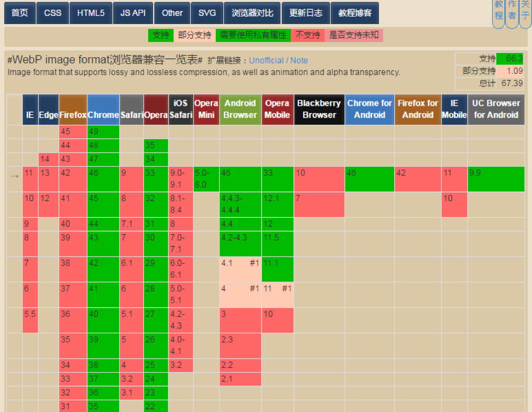The width and height of the screenshot is (532, 412).
Task: Click the Chrome for Android column header
Action: (x=370, y=109)
